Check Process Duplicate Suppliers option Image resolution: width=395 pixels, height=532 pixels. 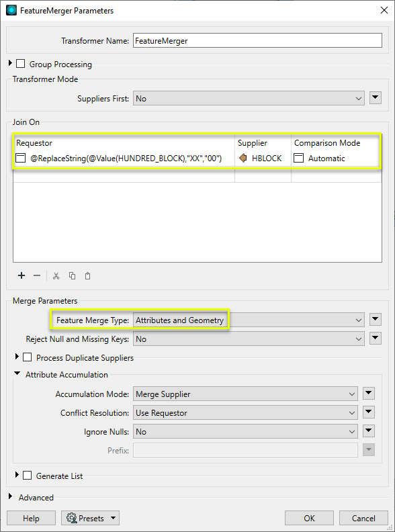tap(27, 357)
